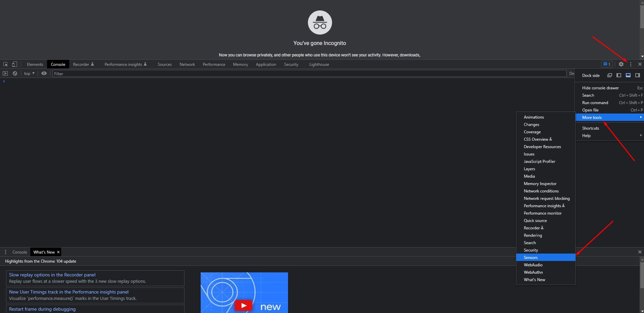The image size is (644, 313).
Task: Switch to the Network tab
Action: (x=187, y=64)
